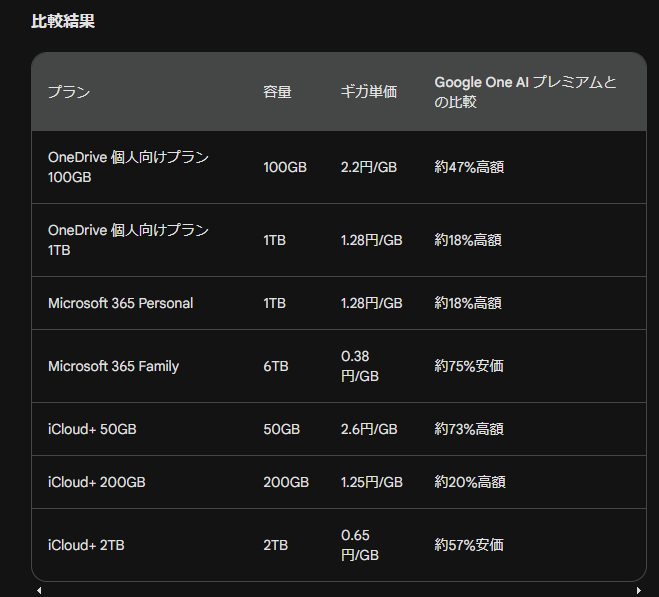Click the 6TB capacity cell
This screenshot has height=597, width=659.
[x=276, y=366]
